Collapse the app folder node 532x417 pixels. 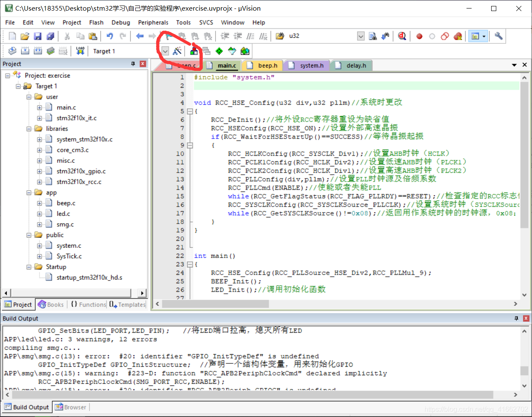coord(29,193)
